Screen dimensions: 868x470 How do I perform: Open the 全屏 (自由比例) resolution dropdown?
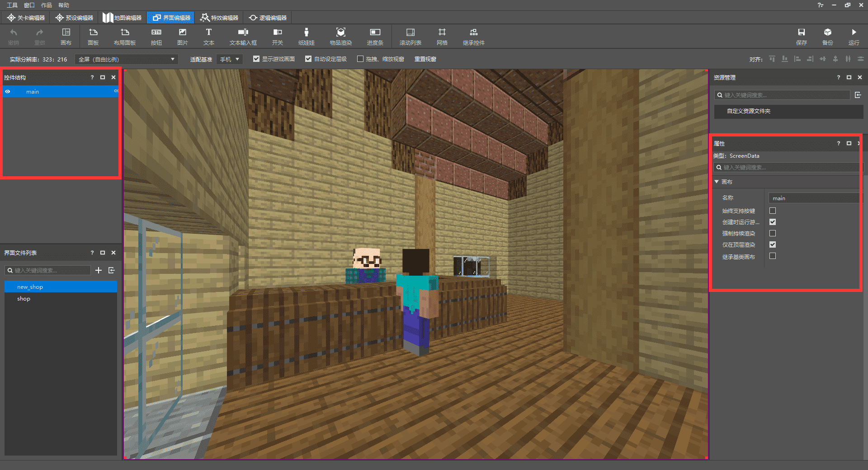pos(127,59)
